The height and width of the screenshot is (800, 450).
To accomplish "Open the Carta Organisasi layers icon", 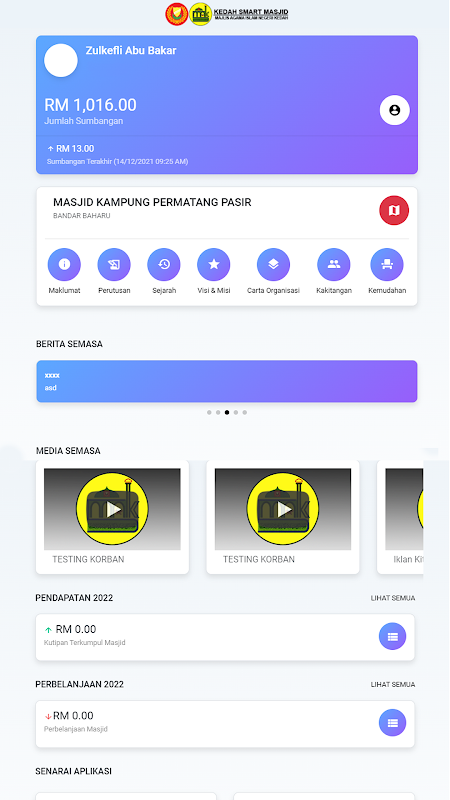I will (x=273, y=264).
